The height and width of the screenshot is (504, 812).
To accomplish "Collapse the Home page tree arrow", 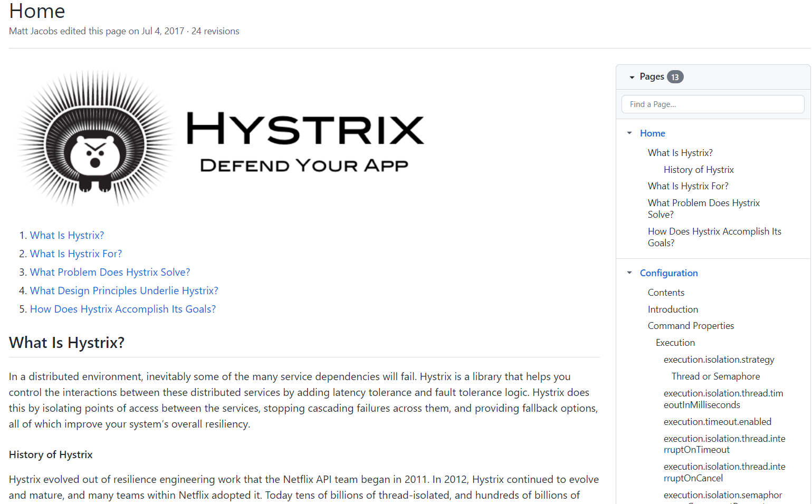I will (x=629, y=133).
